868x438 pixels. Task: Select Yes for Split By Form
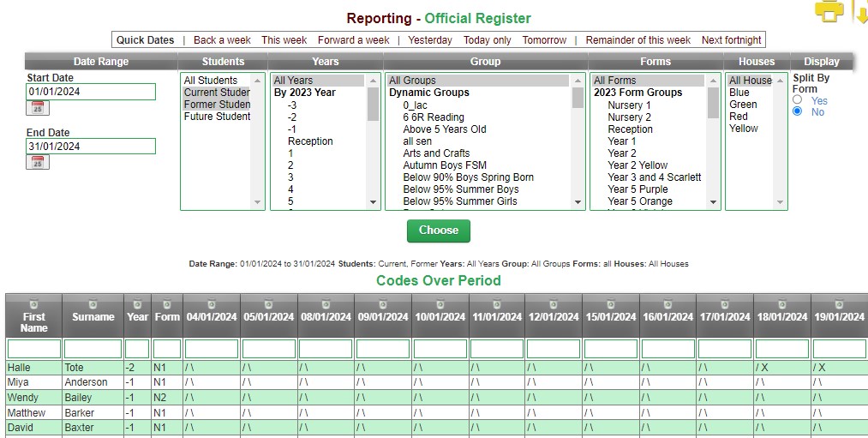pyautogui.click(x=797, y=99)
